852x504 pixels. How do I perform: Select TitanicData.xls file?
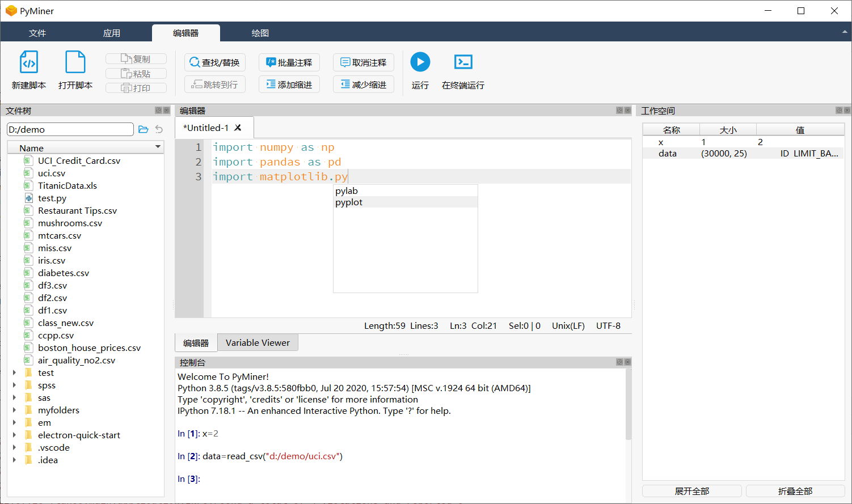tap(68, 185)
